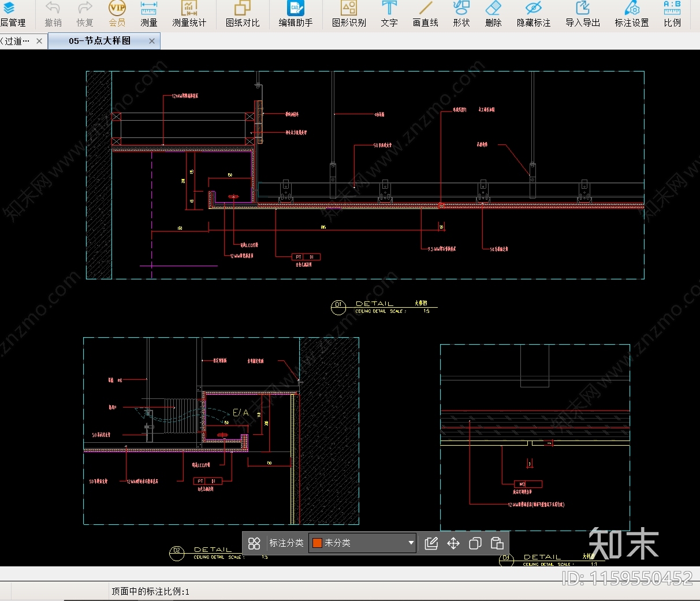Open 导入导出 import export
This screenshot has height=601, width=700.
coord(583,14)
